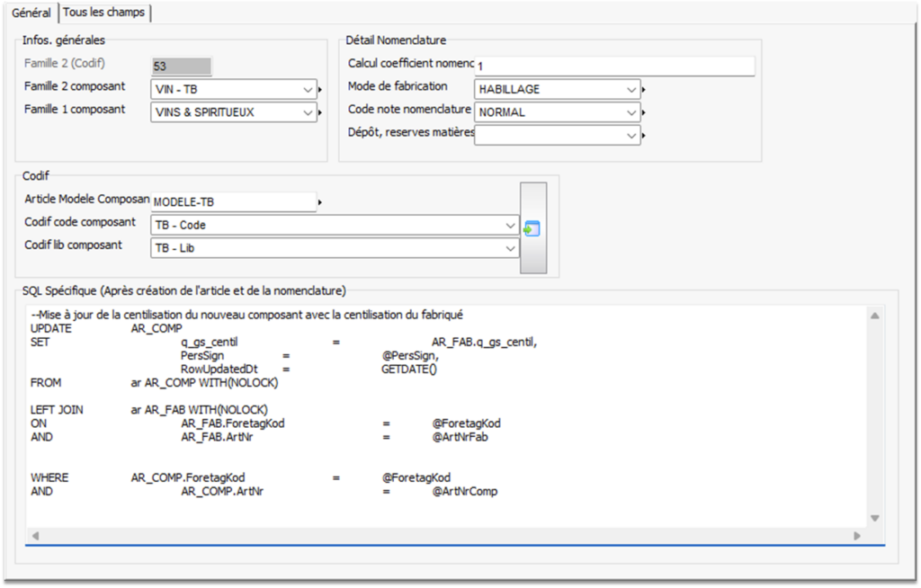This screenshot has height=588, width=921.
Task: Expand the Codif lib composant dropdown
Action: [511, 248]
